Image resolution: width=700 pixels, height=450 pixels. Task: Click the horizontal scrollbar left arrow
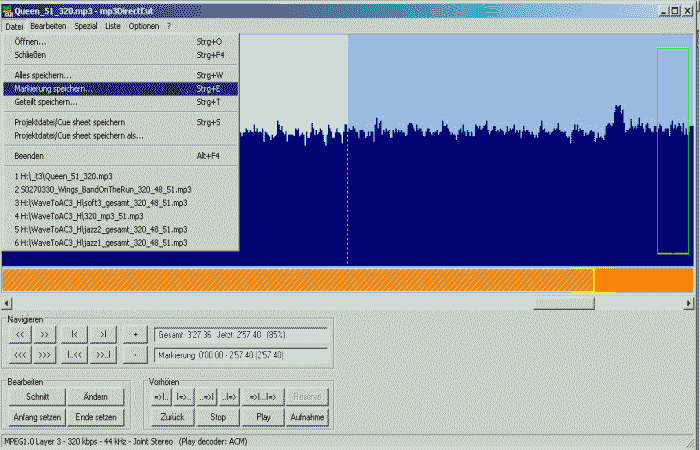click(x=7, y=302)
